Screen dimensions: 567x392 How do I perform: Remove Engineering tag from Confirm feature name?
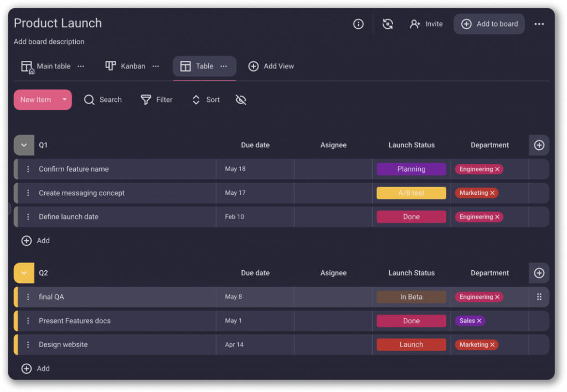pos(497,169)
